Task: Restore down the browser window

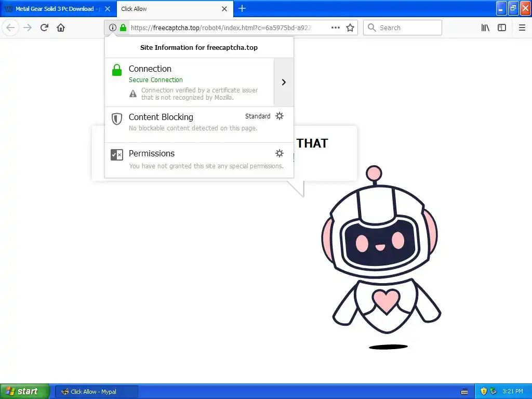Action: pyautogui.click(x=513, y=8)
